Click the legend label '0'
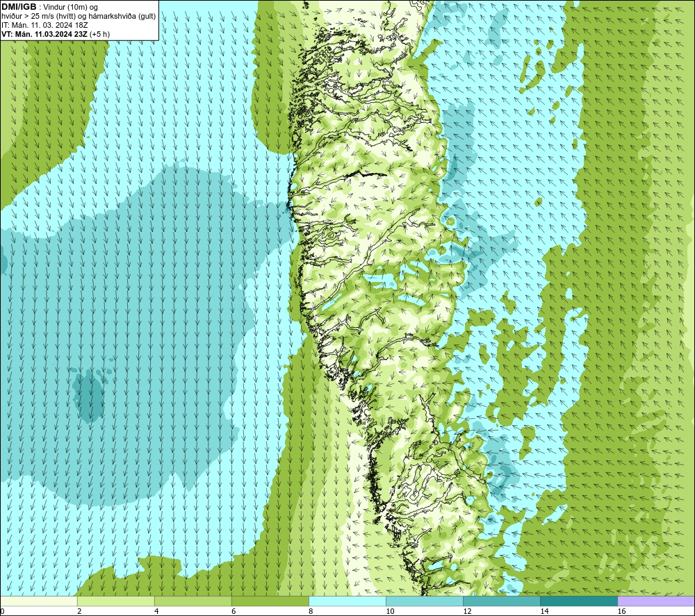 pyautogui.click(x=2, y=611)
